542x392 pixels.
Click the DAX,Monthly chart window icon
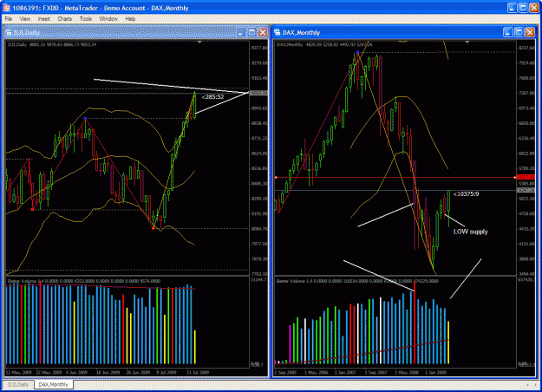click(x=278, y=32)
